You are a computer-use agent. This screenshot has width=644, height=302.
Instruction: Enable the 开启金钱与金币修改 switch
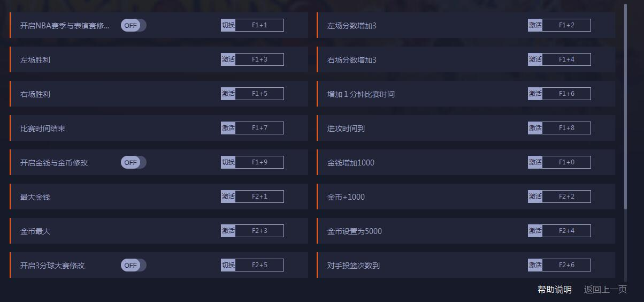click(133, 162)
